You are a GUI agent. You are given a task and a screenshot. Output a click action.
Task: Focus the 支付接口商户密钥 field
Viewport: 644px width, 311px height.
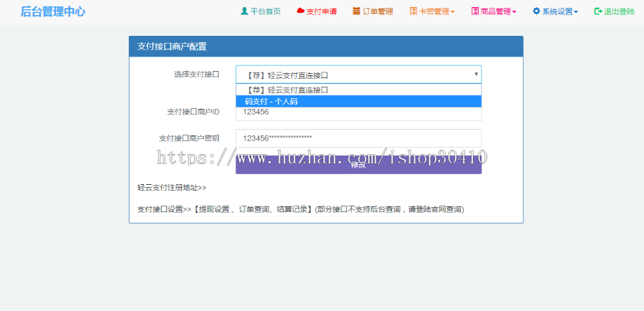tap(358, 138)
